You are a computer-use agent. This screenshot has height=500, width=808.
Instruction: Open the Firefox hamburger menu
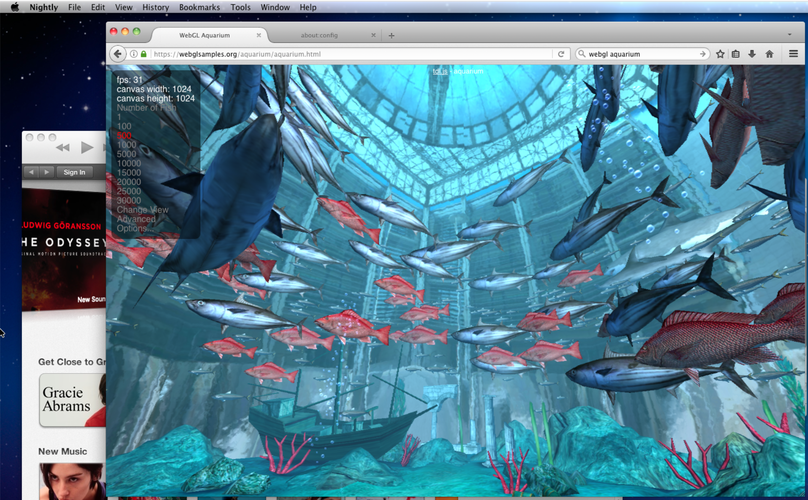793,54
